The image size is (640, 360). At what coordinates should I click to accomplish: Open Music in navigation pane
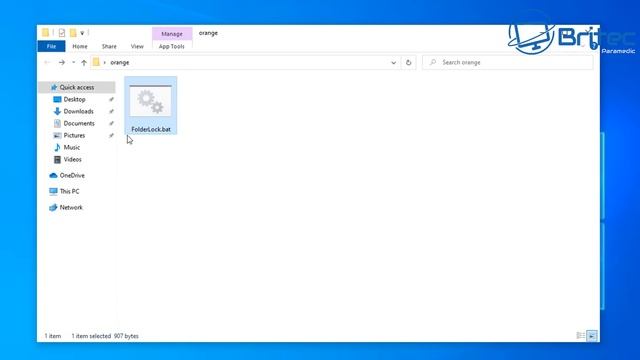click(71, 147)
